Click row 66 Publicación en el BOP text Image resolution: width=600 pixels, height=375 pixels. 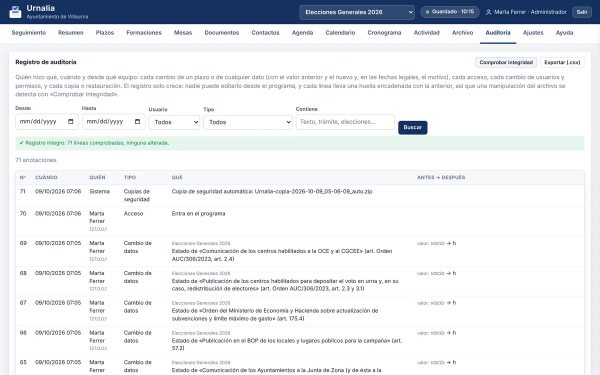(x=287, y=344)
